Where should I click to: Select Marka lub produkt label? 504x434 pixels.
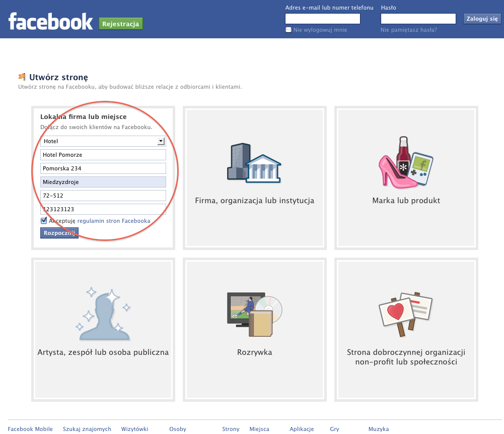click(406, 201)
